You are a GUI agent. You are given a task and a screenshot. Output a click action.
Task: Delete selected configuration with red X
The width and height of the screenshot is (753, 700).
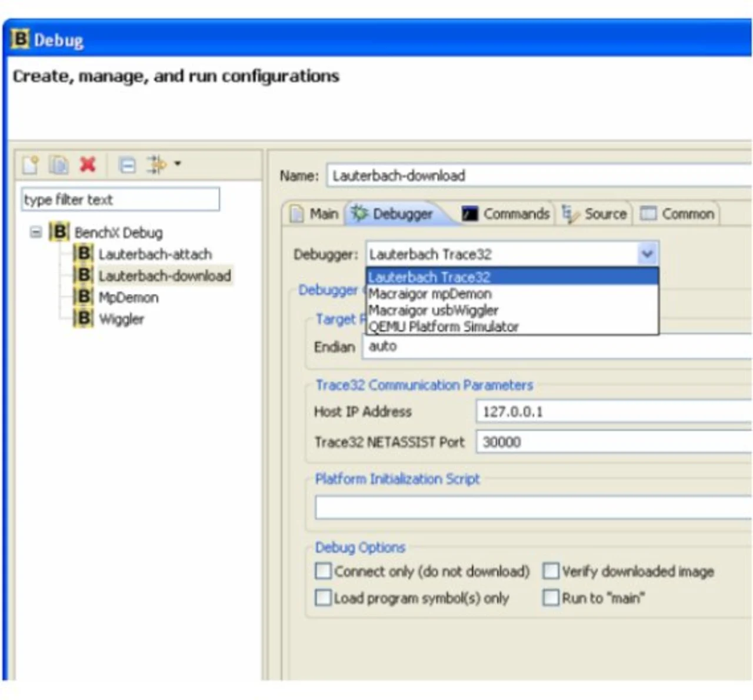coord(88,165)
